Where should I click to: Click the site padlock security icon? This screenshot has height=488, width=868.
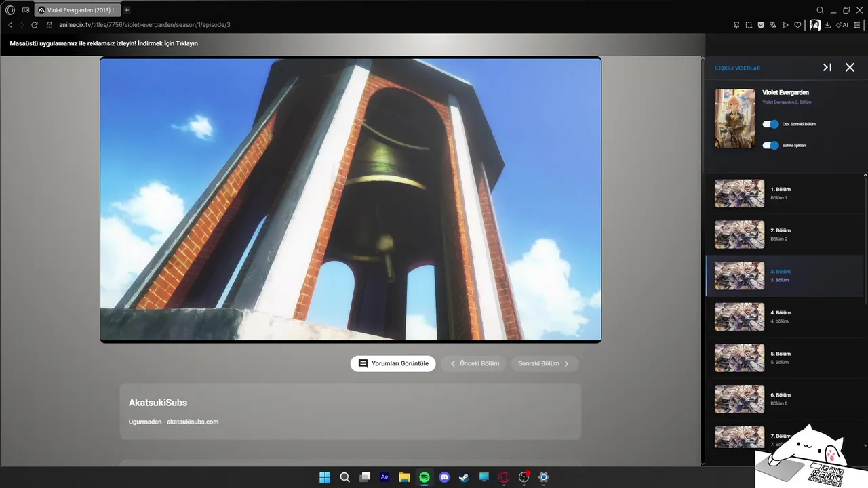[x=50, y=25]
